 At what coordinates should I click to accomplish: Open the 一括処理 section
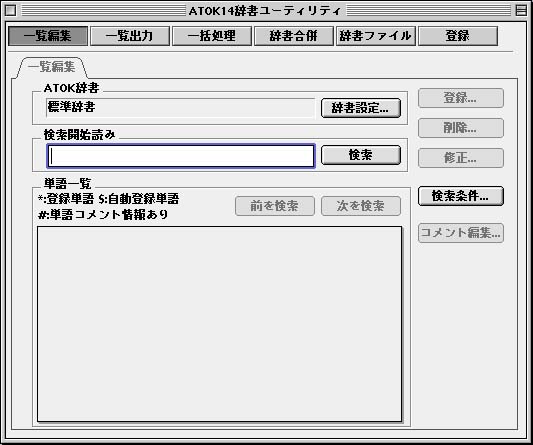tap(212, 36)
